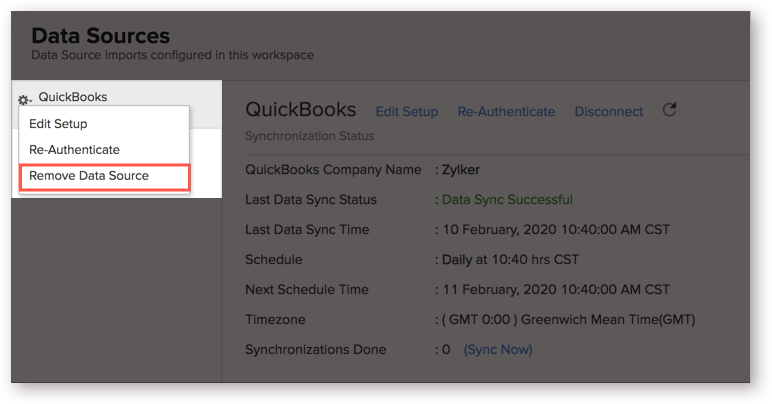Click the refresh icon next to Disconnect
The height and width of the screenshot is (404, 772).
669,110
